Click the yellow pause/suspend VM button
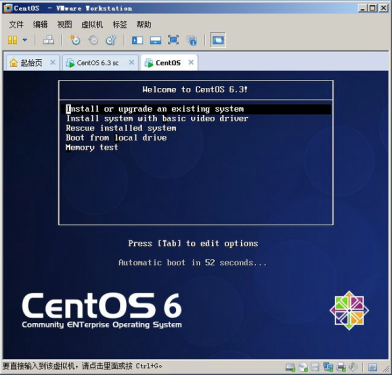The width and height of the screenshot is (392, 375). pyautogui.click(x=12, y=40)
